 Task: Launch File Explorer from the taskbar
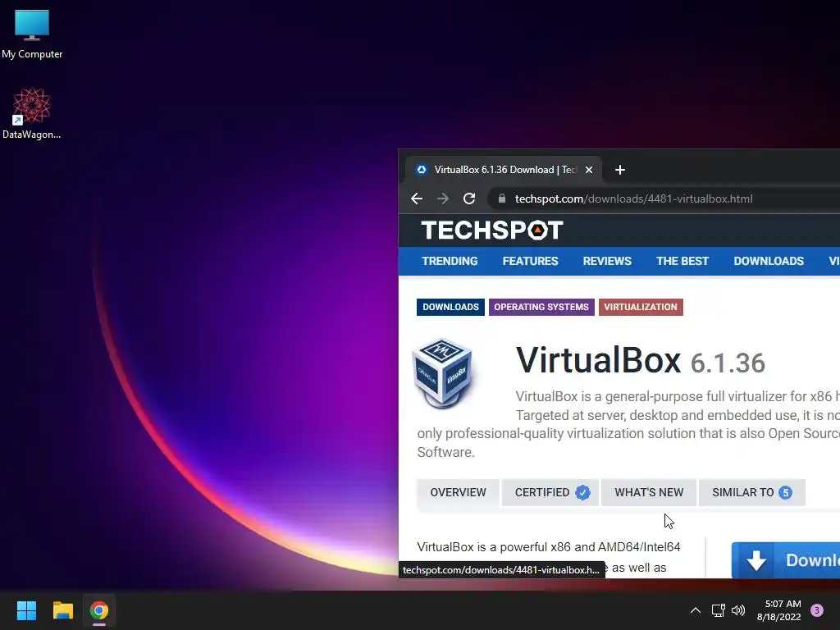point(62,610)
